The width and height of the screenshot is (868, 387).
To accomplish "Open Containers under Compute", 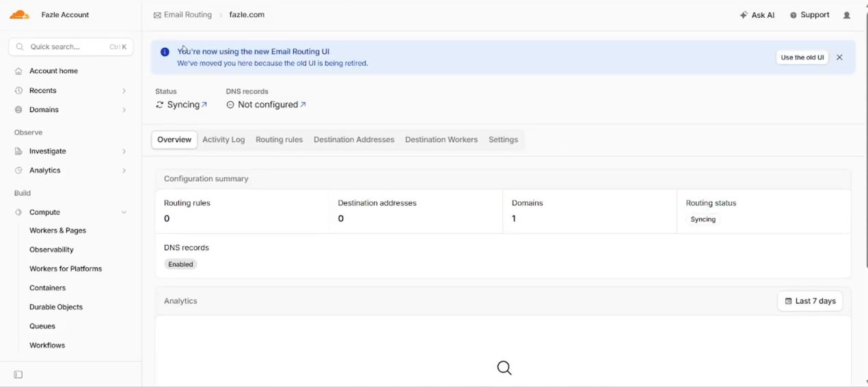I will coord(47,288).
